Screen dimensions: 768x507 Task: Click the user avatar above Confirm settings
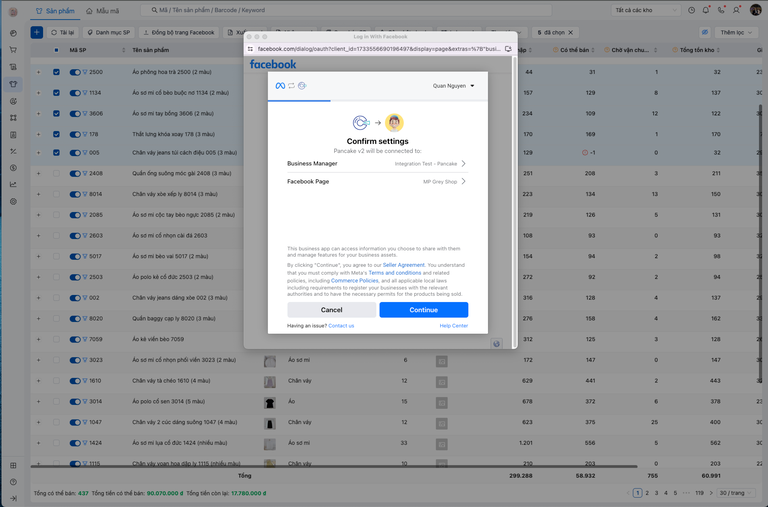[394, 123]
